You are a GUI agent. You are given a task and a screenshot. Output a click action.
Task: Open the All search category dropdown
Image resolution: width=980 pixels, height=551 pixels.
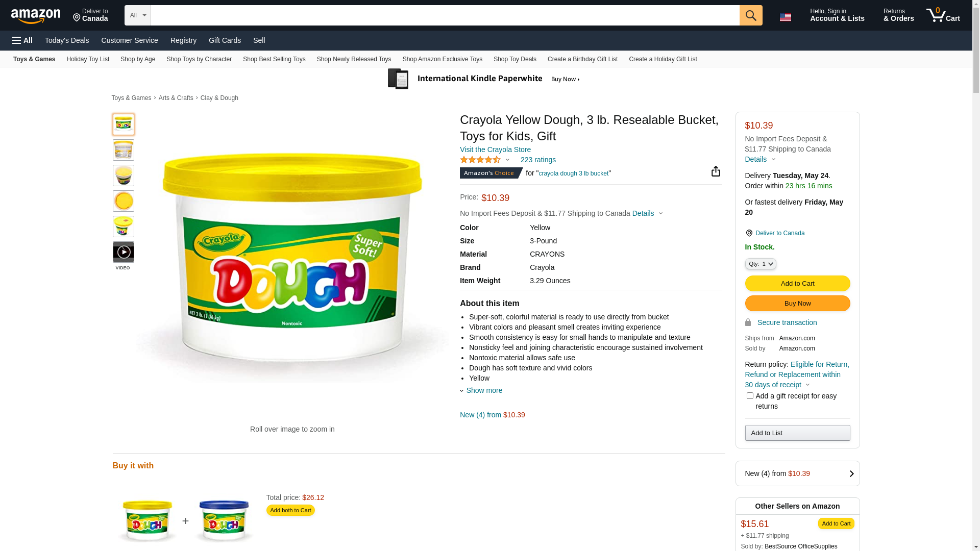(137, 15)
